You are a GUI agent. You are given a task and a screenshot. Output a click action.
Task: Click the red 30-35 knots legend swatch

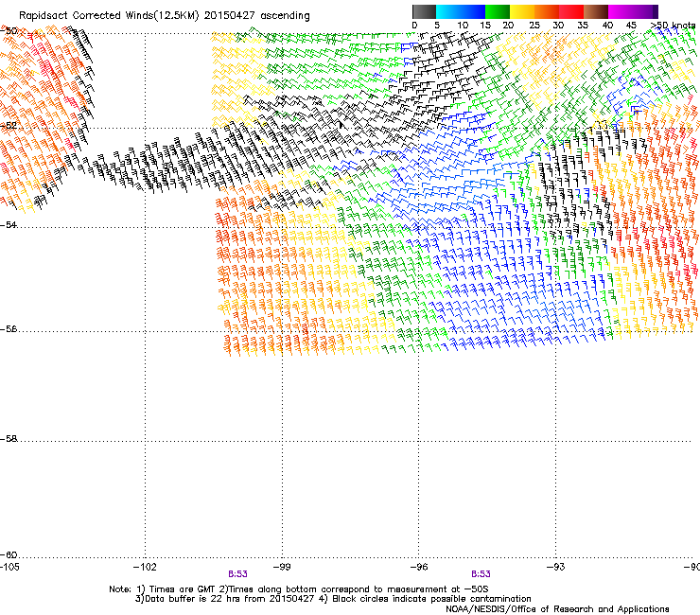point(571,11)
